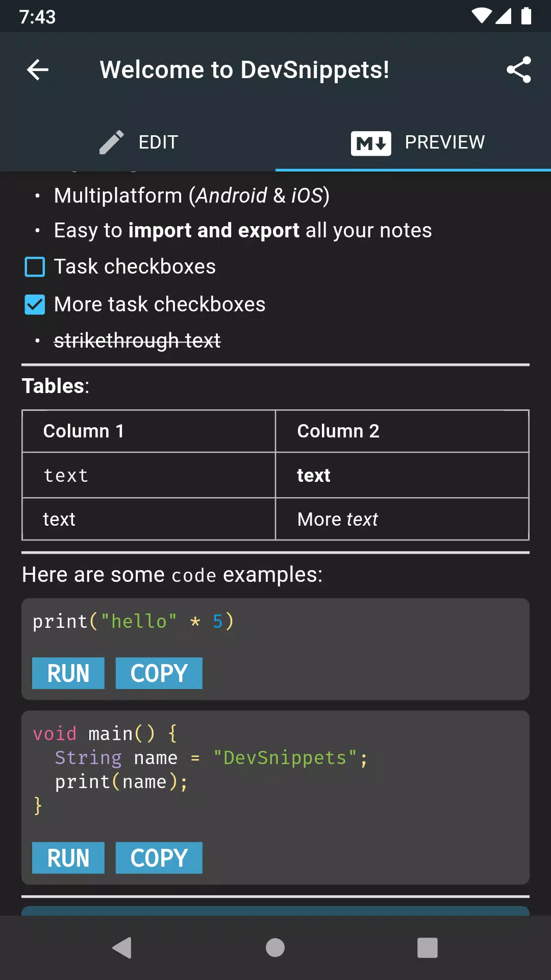The height and width of the screenshot is (980, 551).
Task: Uncheck the More task checkboxes box
Action: coord(35,305)
